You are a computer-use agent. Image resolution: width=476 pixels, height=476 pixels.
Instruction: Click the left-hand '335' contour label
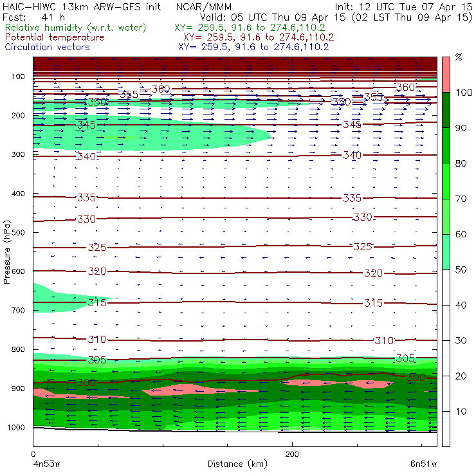pos(87,198)
